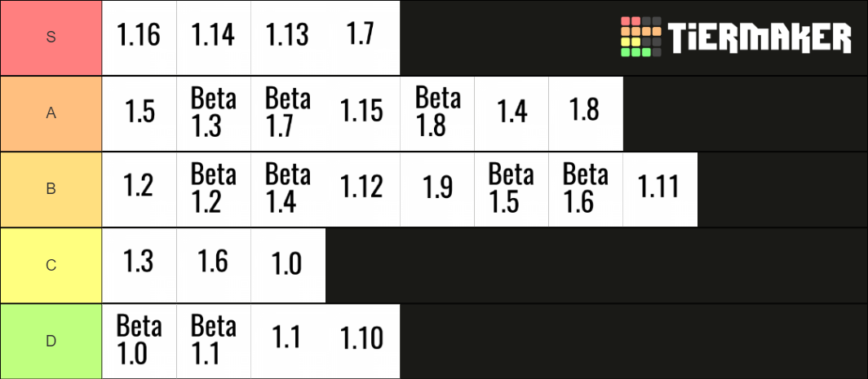
Task: Click the yellow C tier label
Action: coord(51,266)
